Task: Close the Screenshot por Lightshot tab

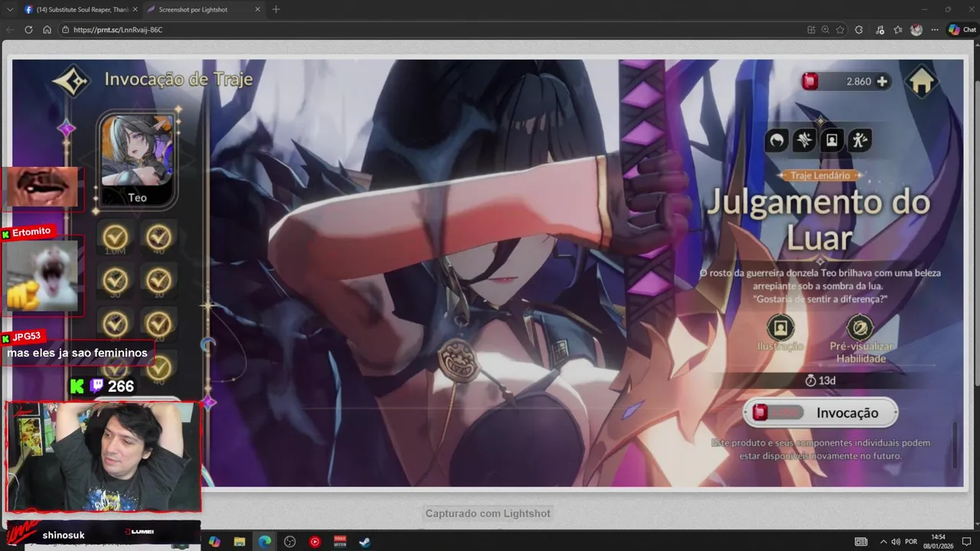Action: click(256, 9)
